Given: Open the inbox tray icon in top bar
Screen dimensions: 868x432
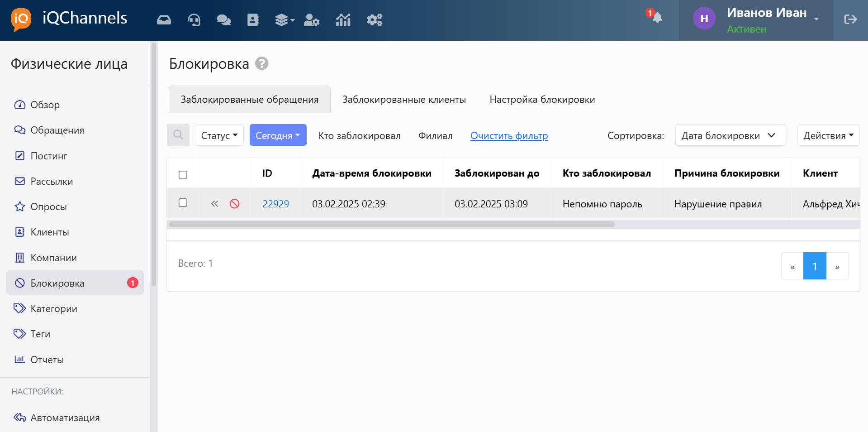Looking at the screenshot, I should click(x=164, y=20).
